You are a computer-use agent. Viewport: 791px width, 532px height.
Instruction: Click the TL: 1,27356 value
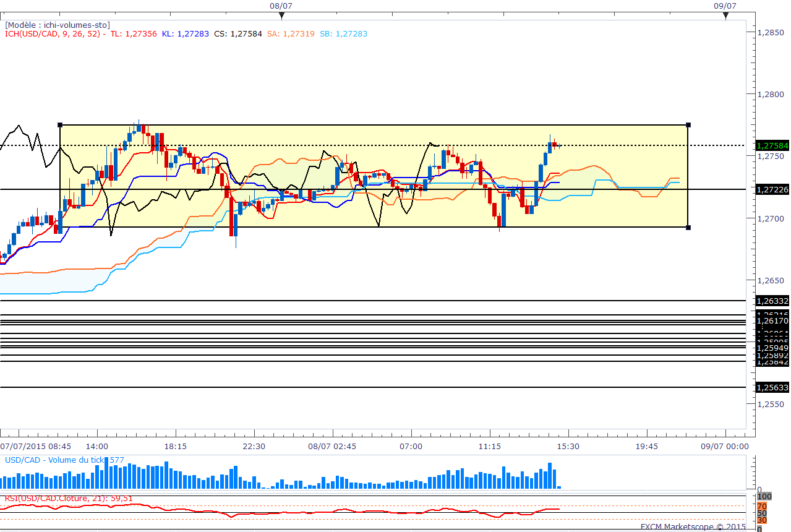(x=134, y=34)
